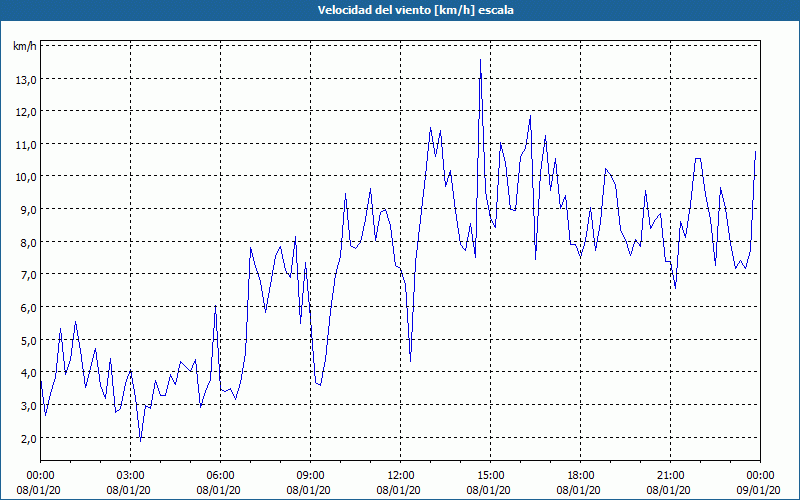Click the 3,0 y-axis label
The height and width of the screenshot is (500, 800).
(x=29, y=406)
